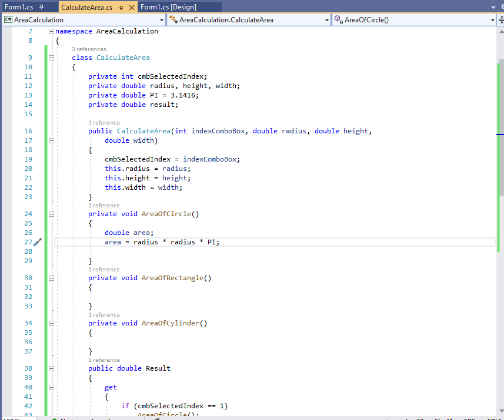The height and width of the screenshot is (420, 504).
Task: Switch to the Form1.cs tab
Action: pos(19,7)
